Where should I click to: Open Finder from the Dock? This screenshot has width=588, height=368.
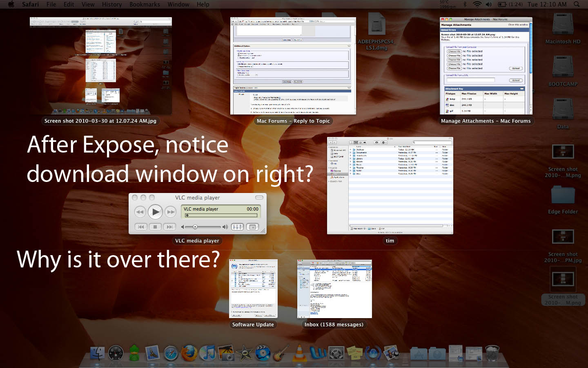(x=97, y=353)
